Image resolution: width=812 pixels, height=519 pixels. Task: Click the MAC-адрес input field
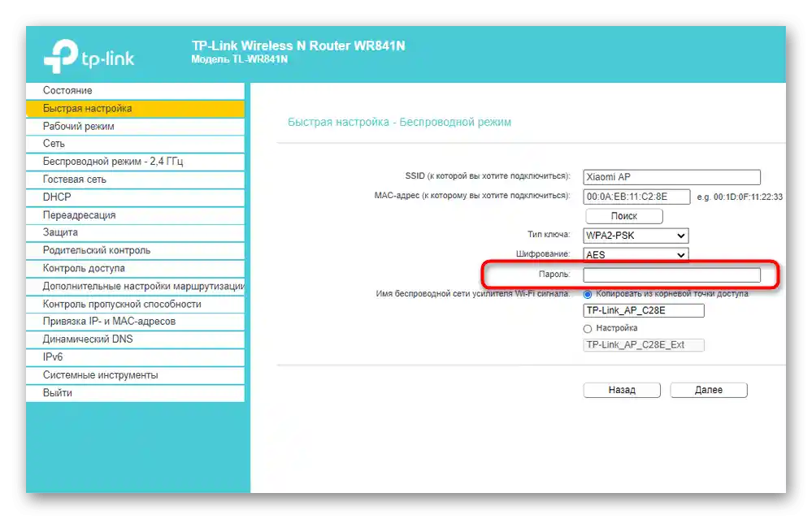[636, 197]
